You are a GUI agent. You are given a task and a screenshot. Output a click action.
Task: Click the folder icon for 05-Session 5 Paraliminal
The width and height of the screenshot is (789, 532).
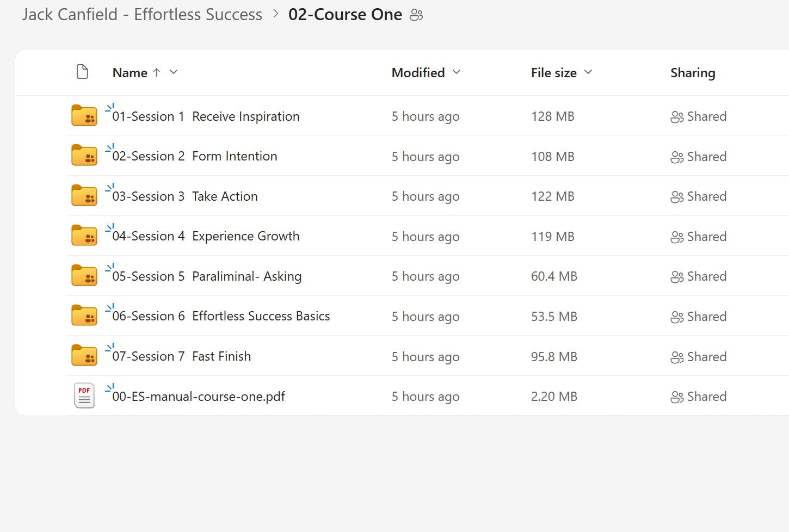coord(83,275)
